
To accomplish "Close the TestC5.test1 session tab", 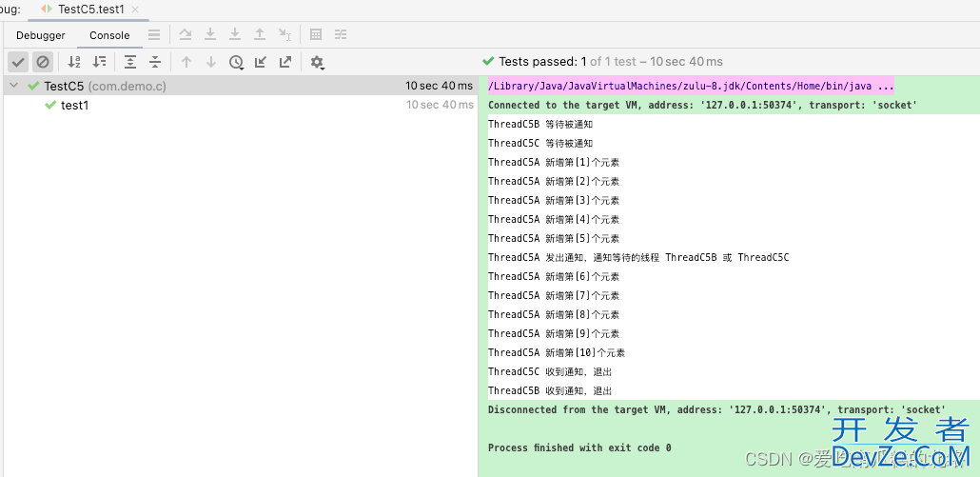I will pyautogui.click(x=136, y=10).
